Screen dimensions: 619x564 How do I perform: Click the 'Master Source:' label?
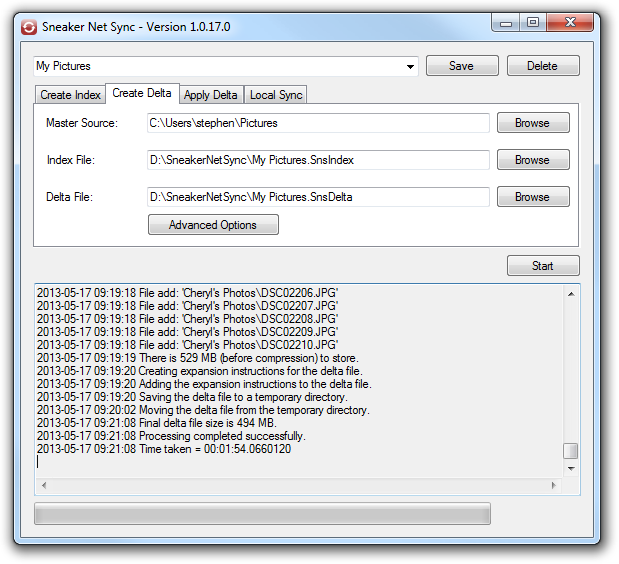click(82, 123)
